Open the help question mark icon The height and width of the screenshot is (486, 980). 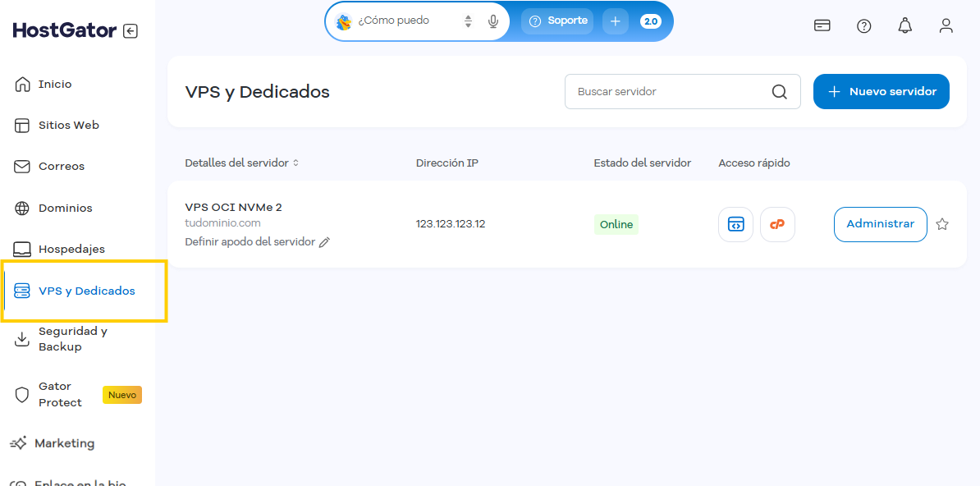click(x=863, y=26)
